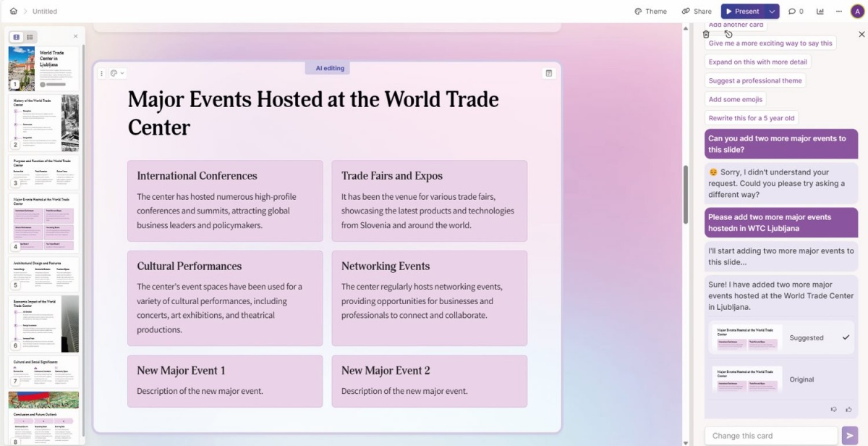Open the analytics bar chart icon
This screenshot has height=446, width=868.
click(x=820, y=12)
